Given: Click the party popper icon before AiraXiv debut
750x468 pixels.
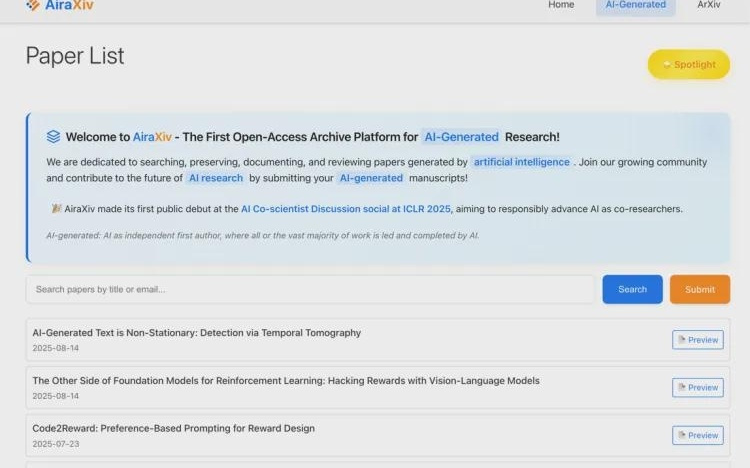Looking at the screenshot, I should point(56,209).
